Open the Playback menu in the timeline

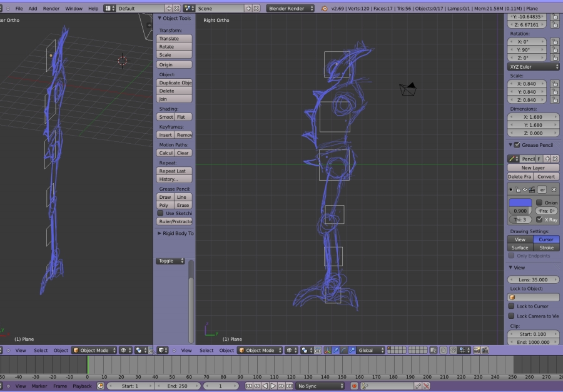click(x=82, y=386)
